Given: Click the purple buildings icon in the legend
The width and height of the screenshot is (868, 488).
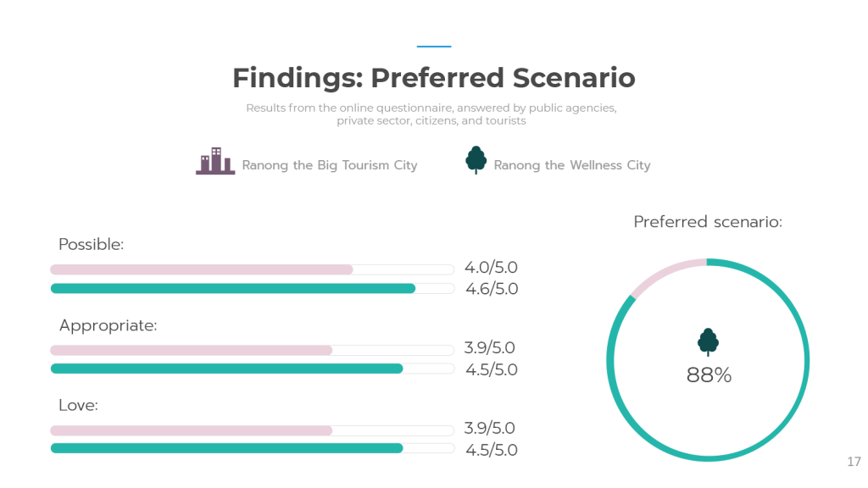Looking at the screenshot, I should [215, 161].
